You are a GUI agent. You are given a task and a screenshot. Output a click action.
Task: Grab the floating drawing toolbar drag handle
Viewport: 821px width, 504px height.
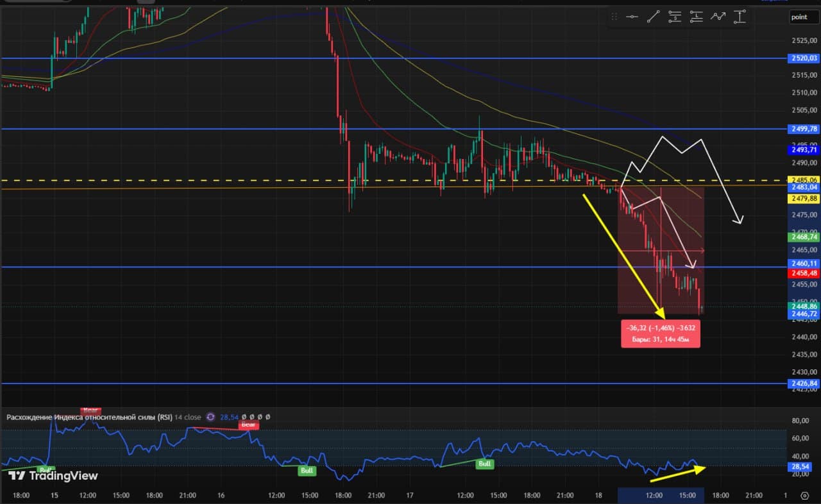(x=614, y=17)
